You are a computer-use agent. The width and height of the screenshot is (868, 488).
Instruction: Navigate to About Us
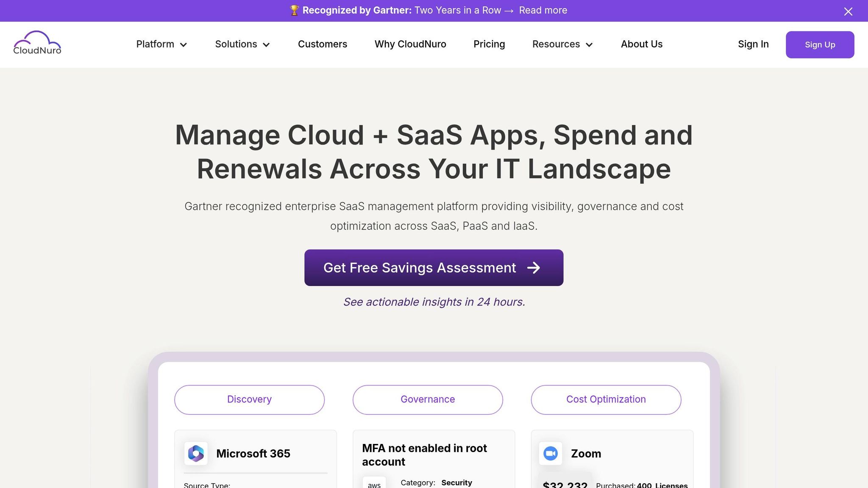click(642, 44)
